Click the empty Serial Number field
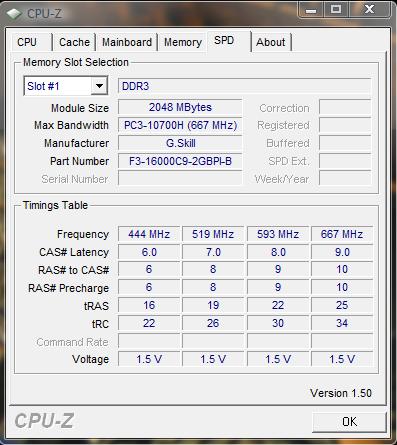The height and width of the screenshot is (445, 397). coord(180,178)
